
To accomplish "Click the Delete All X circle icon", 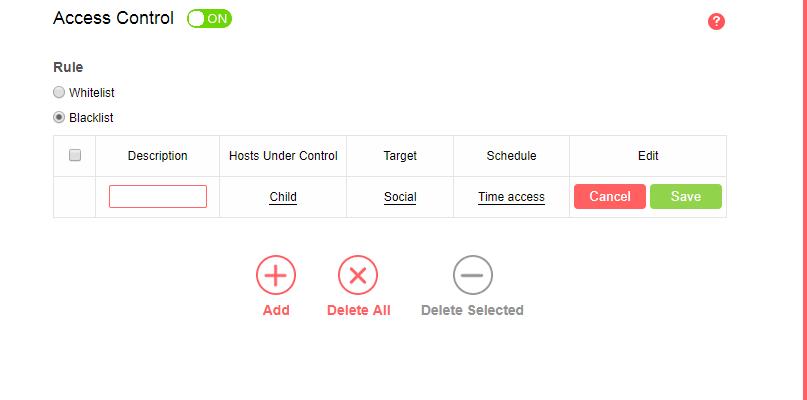I will point(358,275).
